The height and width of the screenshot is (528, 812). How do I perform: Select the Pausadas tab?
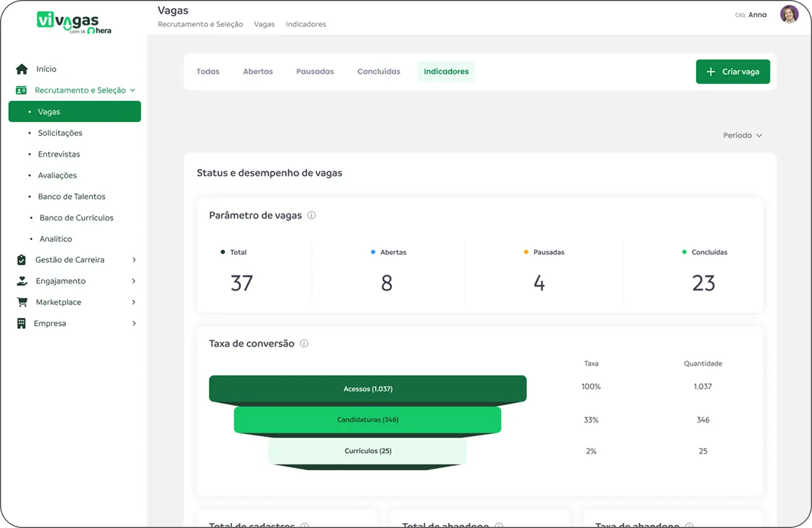point(315,72)
